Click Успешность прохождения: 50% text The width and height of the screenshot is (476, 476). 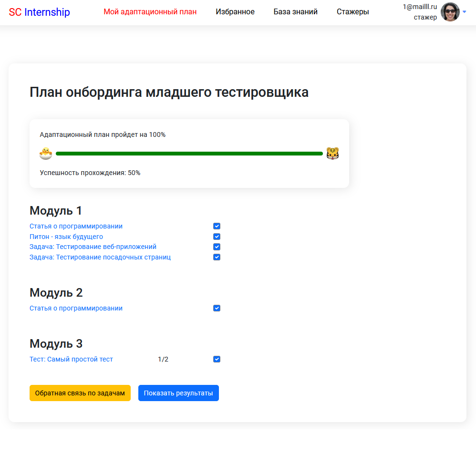90,173
